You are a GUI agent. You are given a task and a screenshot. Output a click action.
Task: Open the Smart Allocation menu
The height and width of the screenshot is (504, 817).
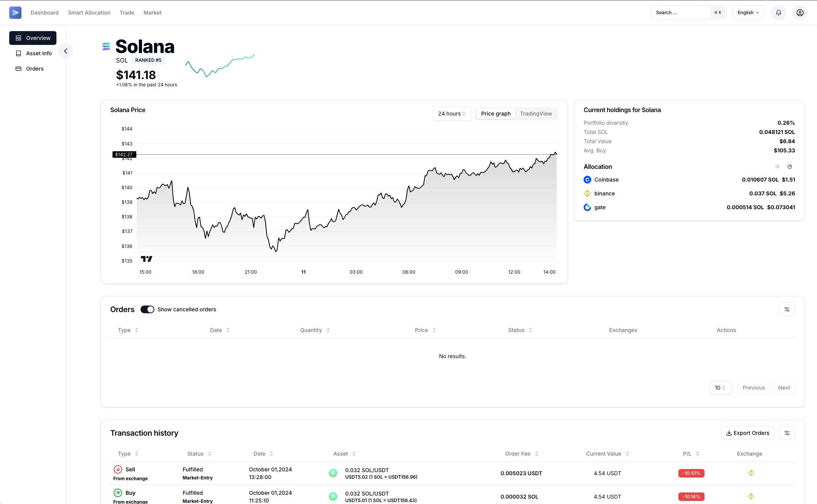pyautogui.click(x=89, y=13)
